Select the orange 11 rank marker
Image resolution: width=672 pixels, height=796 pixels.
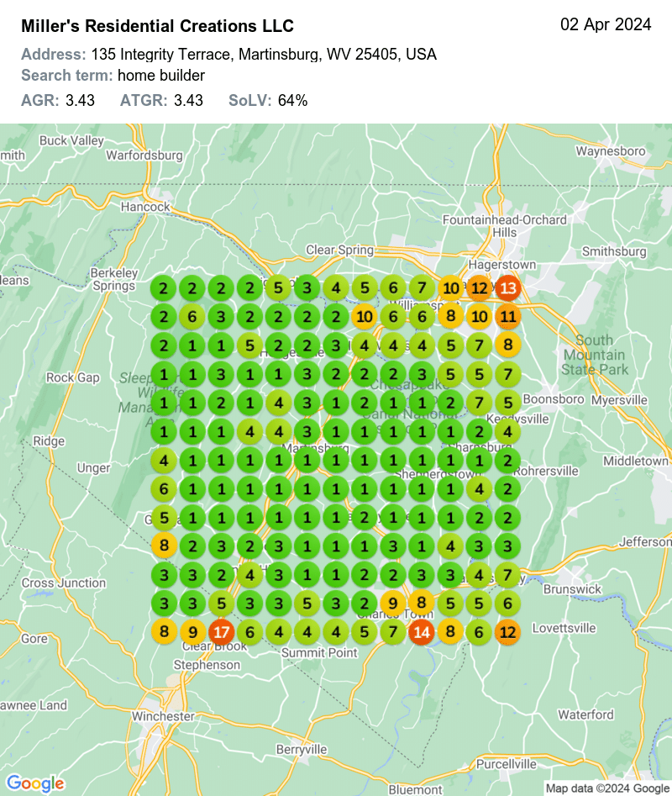[507, 317]
